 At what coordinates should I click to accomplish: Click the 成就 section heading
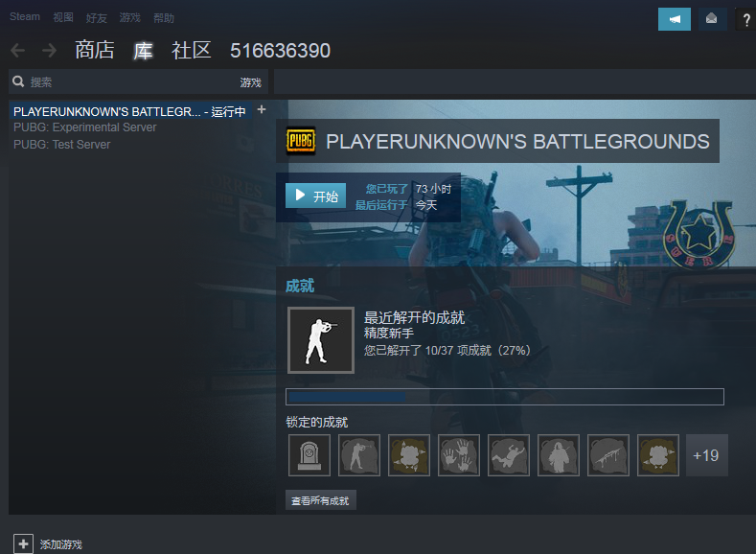click(x=299, y=286)
